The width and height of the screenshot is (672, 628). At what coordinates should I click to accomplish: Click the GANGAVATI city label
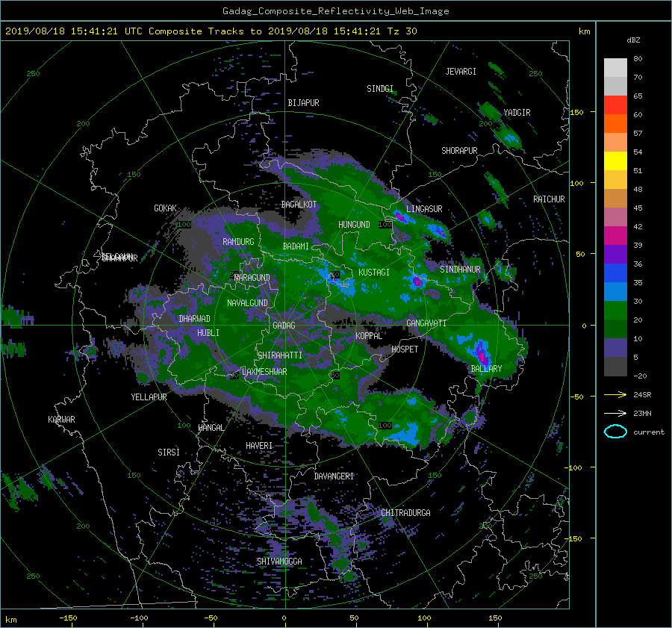(426, 323)
